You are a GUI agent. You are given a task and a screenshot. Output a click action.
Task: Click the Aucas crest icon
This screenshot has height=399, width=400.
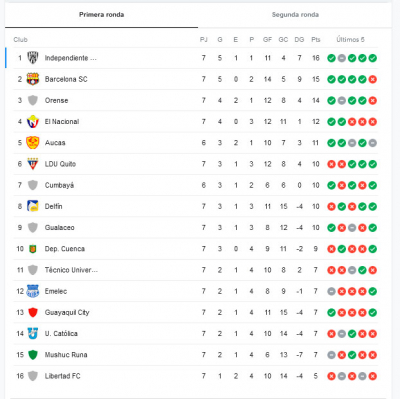33,143
